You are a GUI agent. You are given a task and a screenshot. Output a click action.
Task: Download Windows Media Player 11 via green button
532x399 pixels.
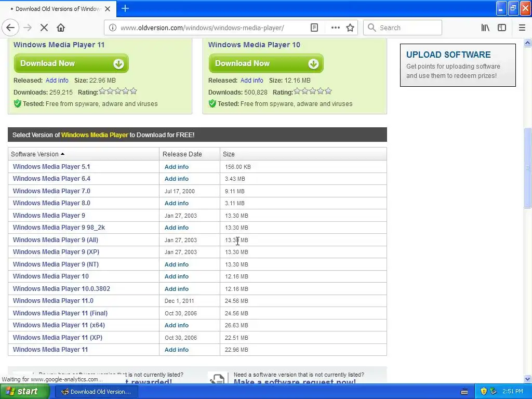(71, 63)
